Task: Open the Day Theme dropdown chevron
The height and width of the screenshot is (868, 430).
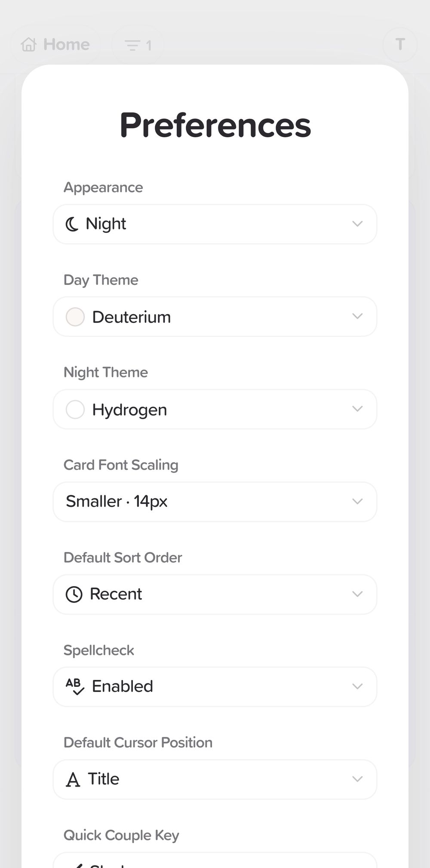Action: pos(357,316)
